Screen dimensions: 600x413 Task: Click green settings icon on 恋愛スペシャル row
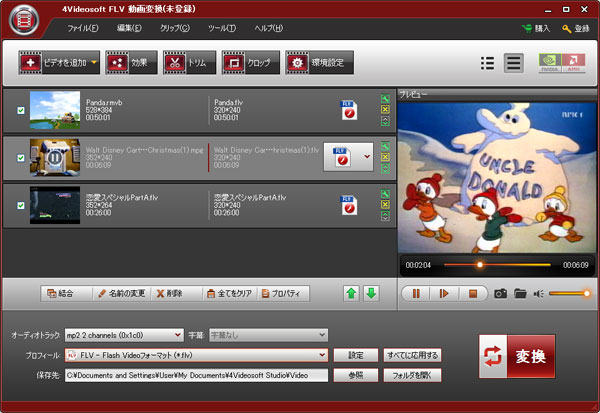point(385,194)
